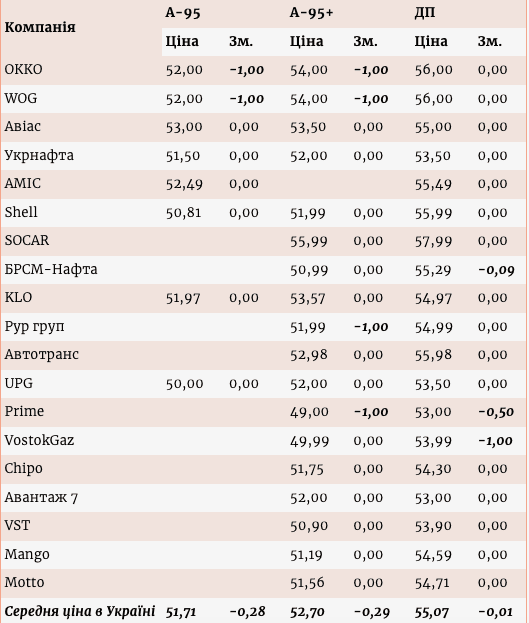Viewport: 529px width, 623px height.
Task: Click AMIC А-95 price 52,49
Action: point(184,184)
